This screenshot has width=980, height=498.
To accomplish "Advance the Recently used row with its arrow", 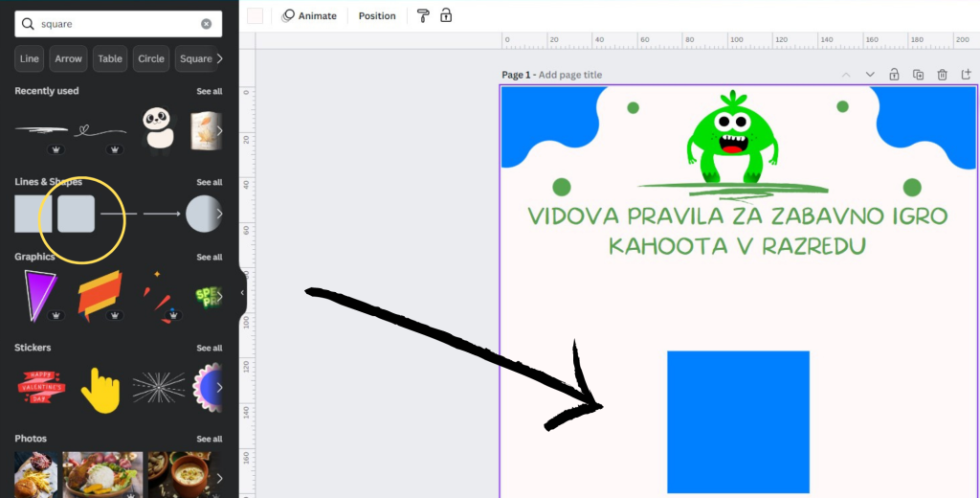I will 219,131.
